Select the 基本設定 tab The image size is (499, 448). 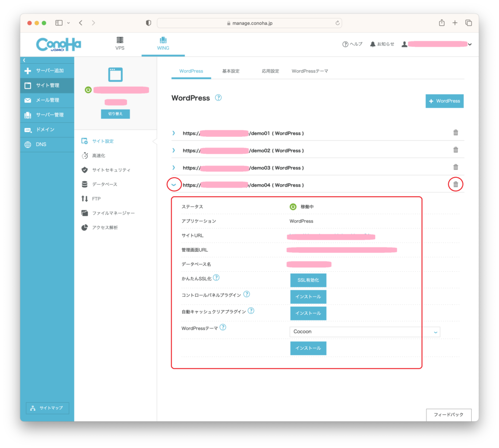point(230,71)
